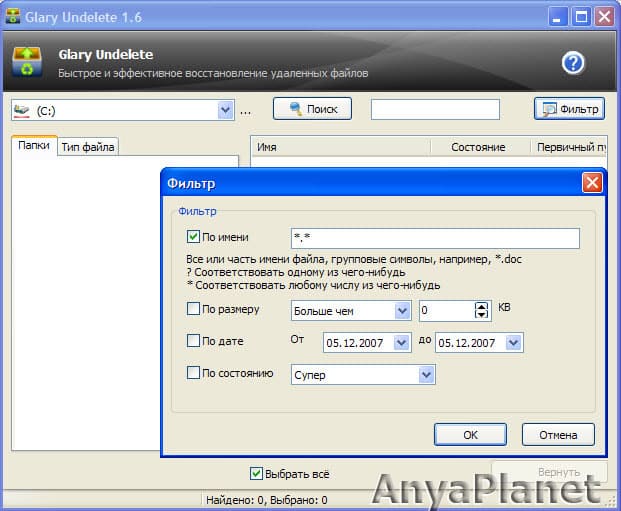Close the Фильтр dialog with the red X
The height and width of the screenshot is (511, 621).
tap(592, 183)
